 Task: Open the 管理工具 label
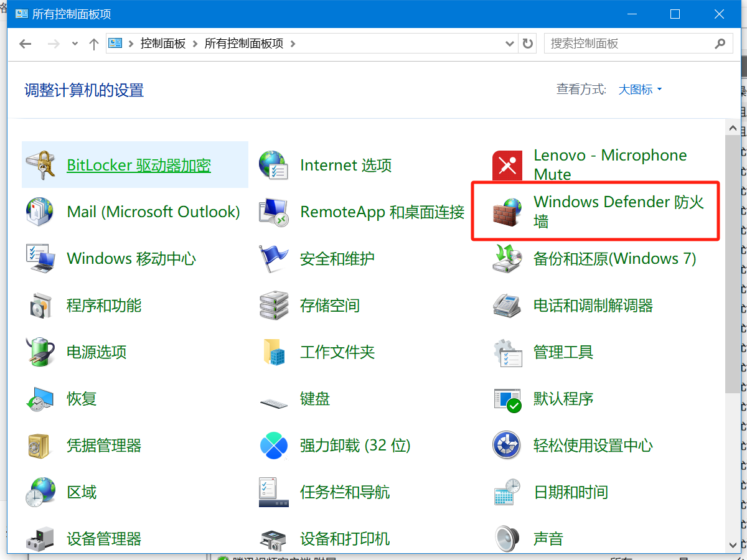(x=563, y=352)
